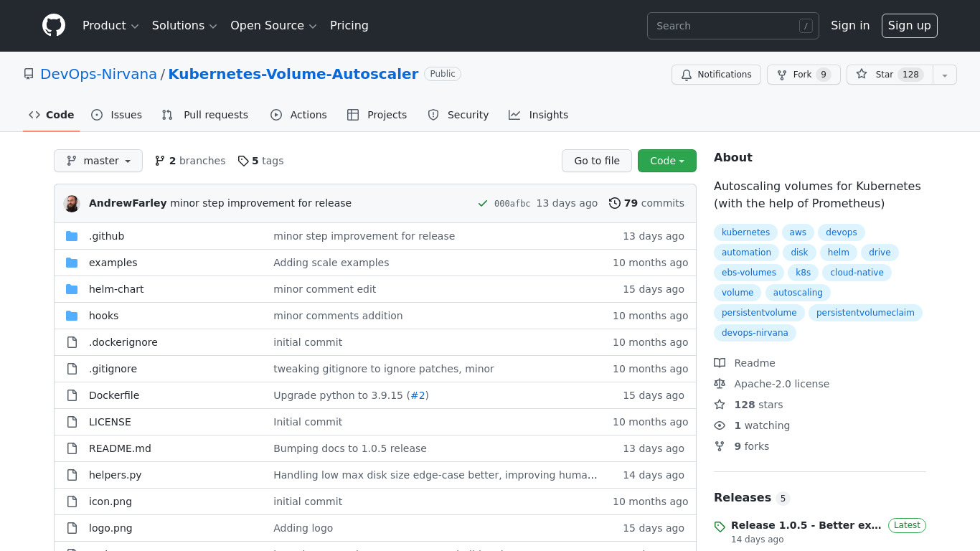Open the master branch selector
The image size is (980, 551).
point(98,161)
